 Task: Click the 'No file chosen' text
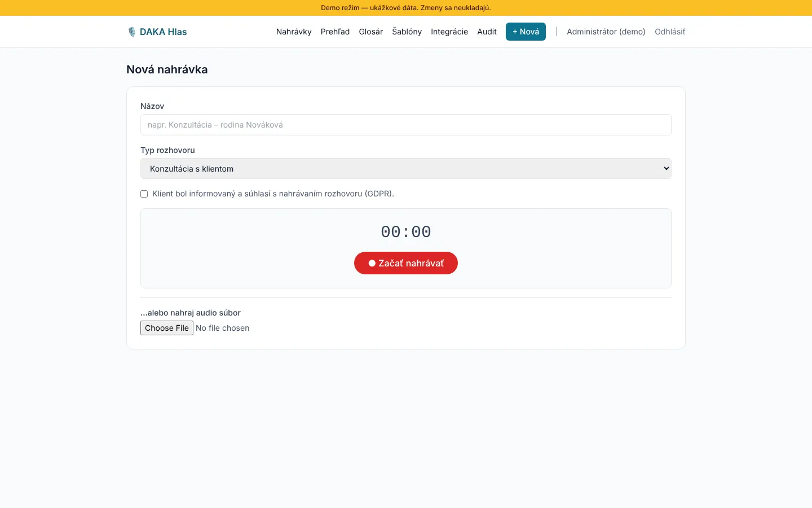[x=223, y=328]
